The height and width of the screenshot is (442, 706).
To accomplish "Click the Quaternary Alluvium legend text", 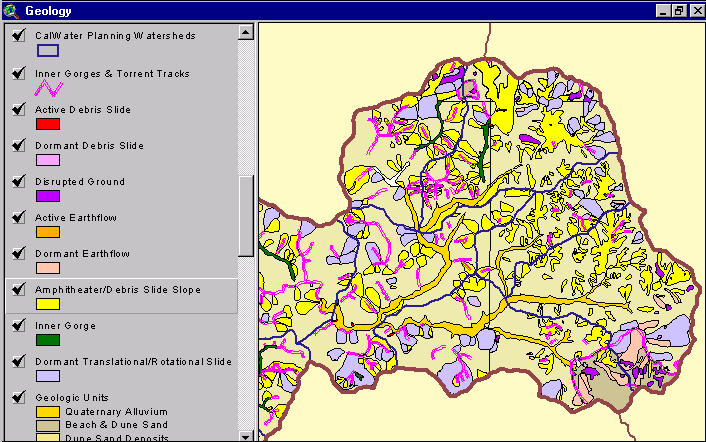I will point(116,411).
